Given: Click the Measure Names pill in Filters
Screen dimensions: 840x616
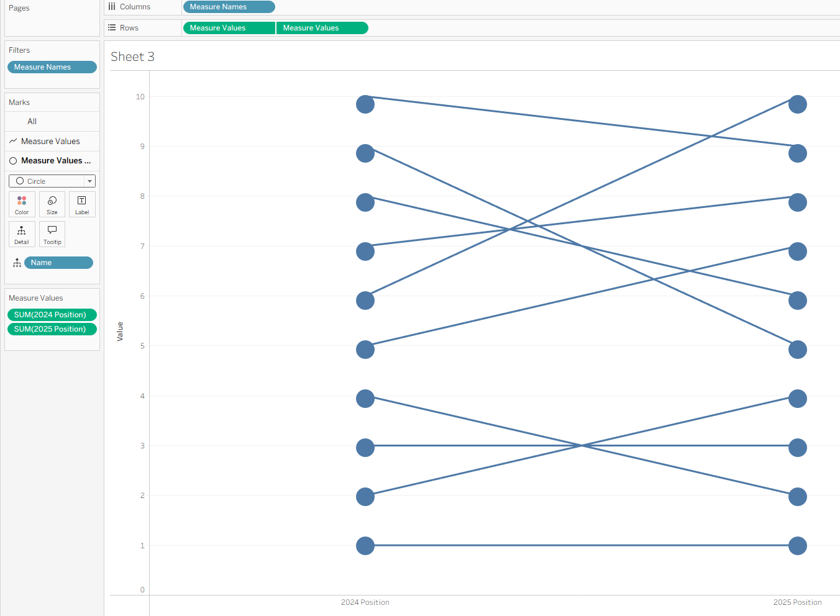Looking at the screenshot, I should tap(52, 67).
